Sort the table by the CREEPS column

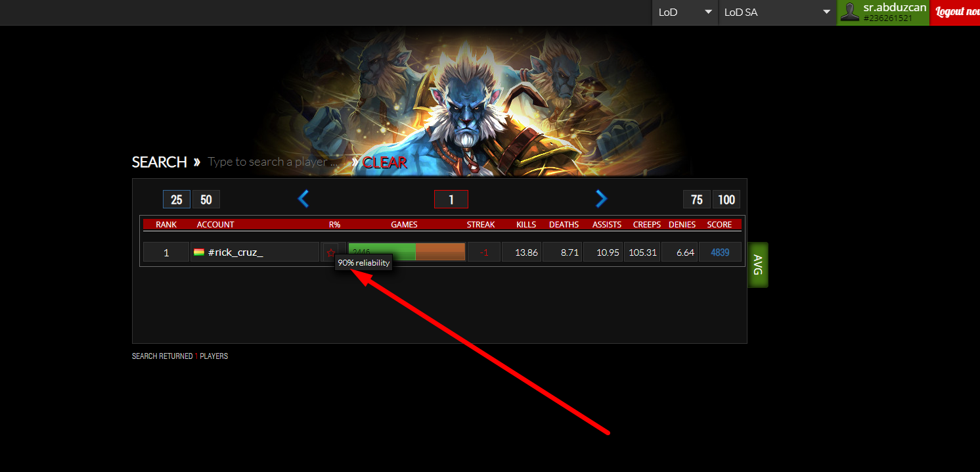(x=647, y=225)
